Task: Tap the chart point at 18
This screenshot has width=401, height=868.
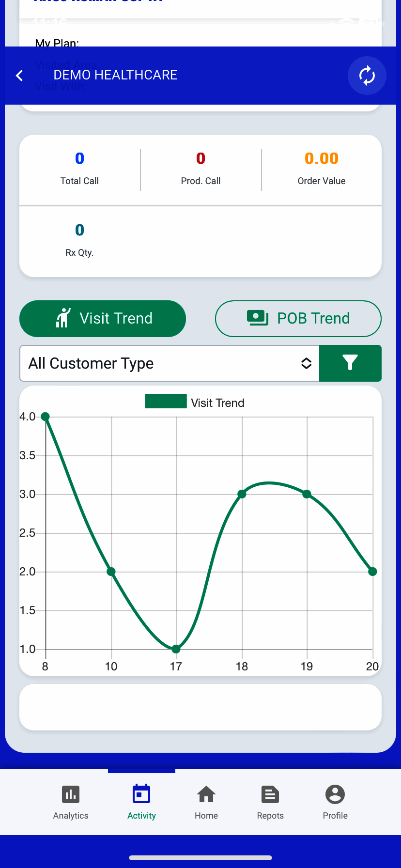Action: [242, 494]
